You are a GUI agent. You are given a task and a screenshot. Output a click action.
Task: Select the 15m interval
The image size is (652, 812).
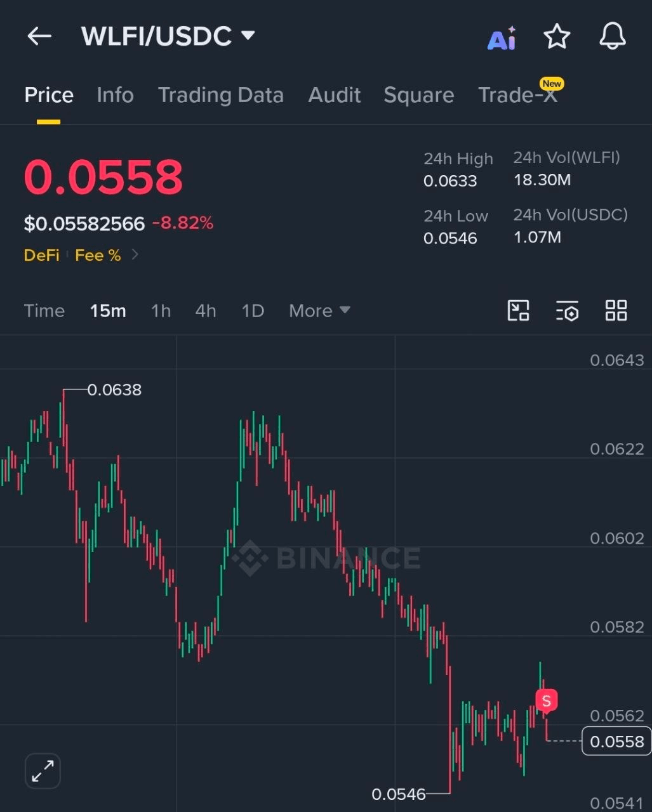(108, 311)
